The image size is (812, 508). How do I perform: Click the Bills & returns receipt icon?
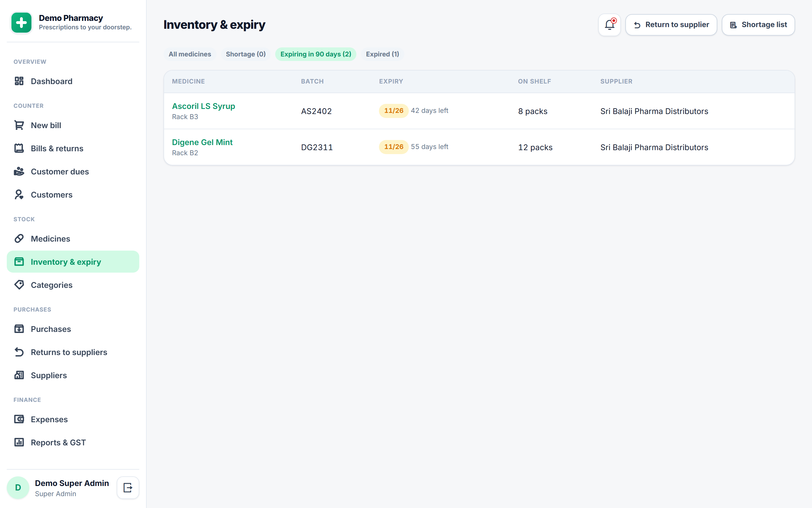(19, 148)
